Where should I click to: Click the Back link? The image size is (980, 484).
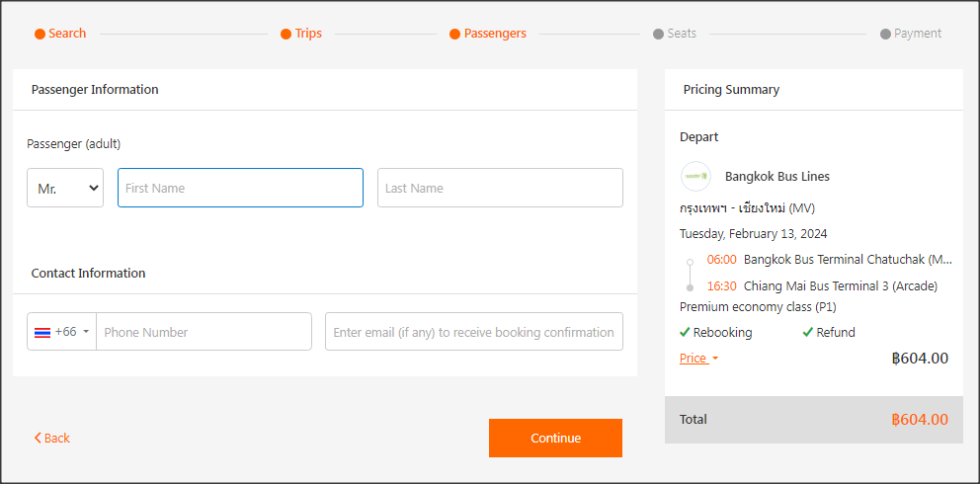tap(52, 439)
